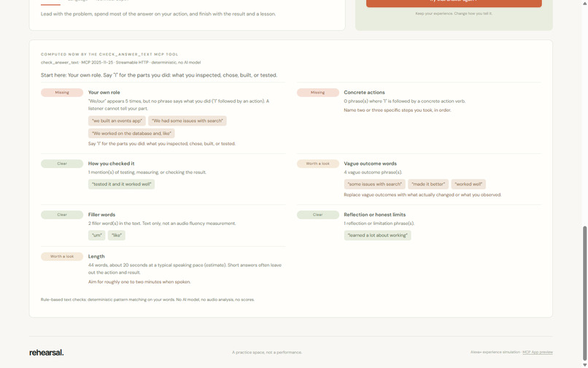This screenshot has height=368, width=588.
Task: Click the orange try-that-answer-again button
Action: (x=454, y=3)
